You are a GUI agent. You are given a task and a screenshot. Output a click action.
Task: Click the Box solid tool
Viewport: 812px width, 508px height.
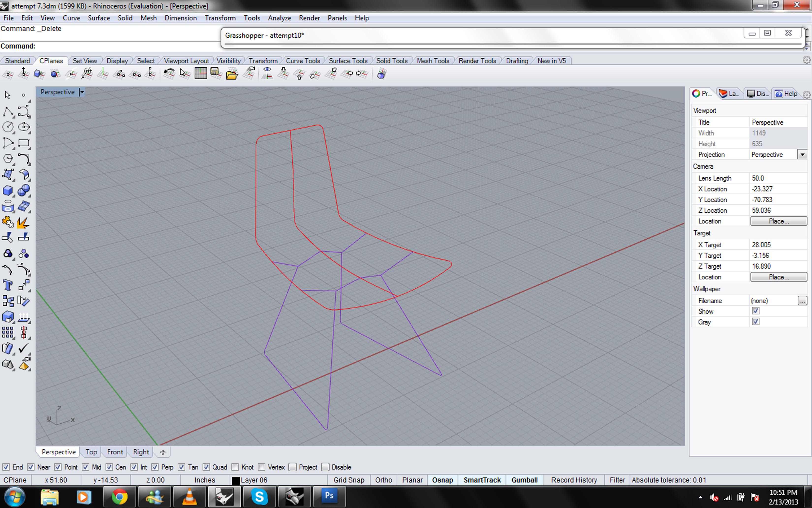tap(8, 191)
